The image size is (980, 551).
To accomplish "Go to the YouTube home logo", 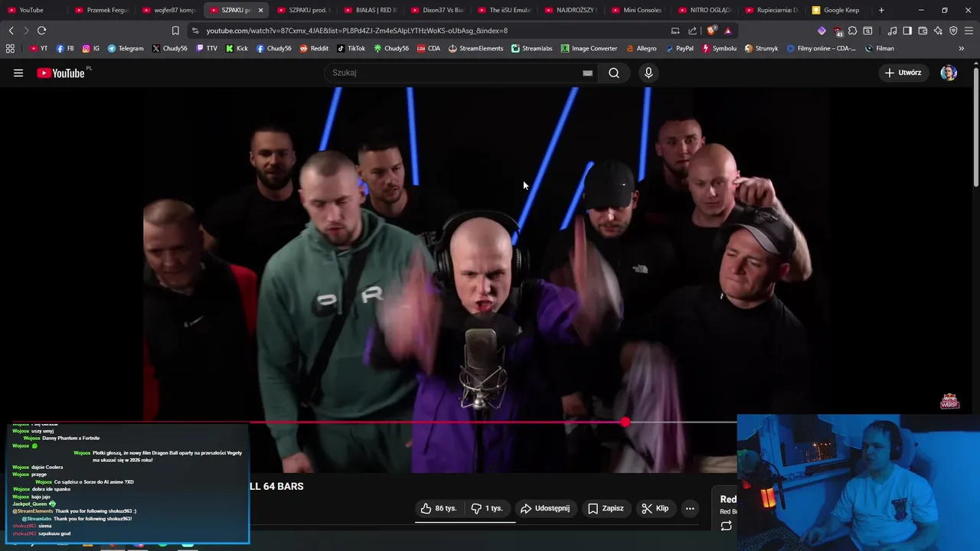I will click(61, 73).
